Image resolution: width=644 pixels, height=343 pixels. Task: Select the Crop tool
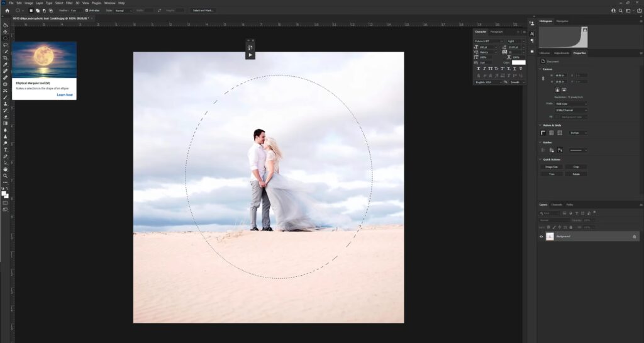pos(6,58)
